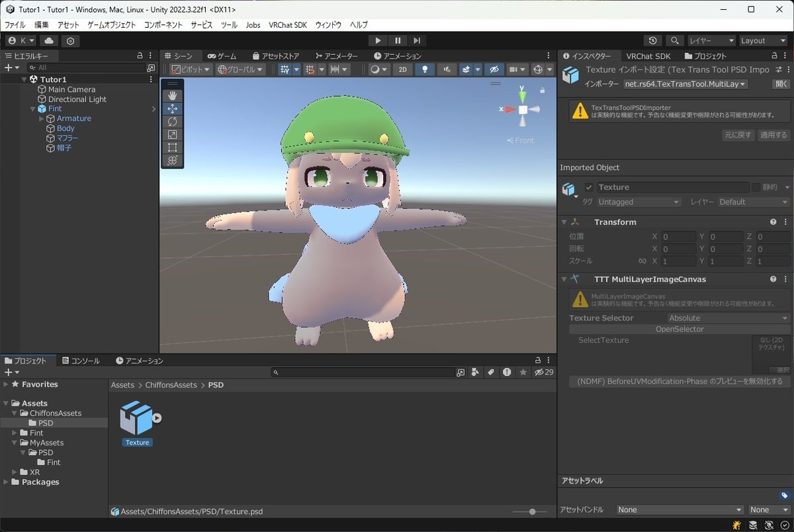Toggle hidden objects visibility eye in scene

pos(494,69)
